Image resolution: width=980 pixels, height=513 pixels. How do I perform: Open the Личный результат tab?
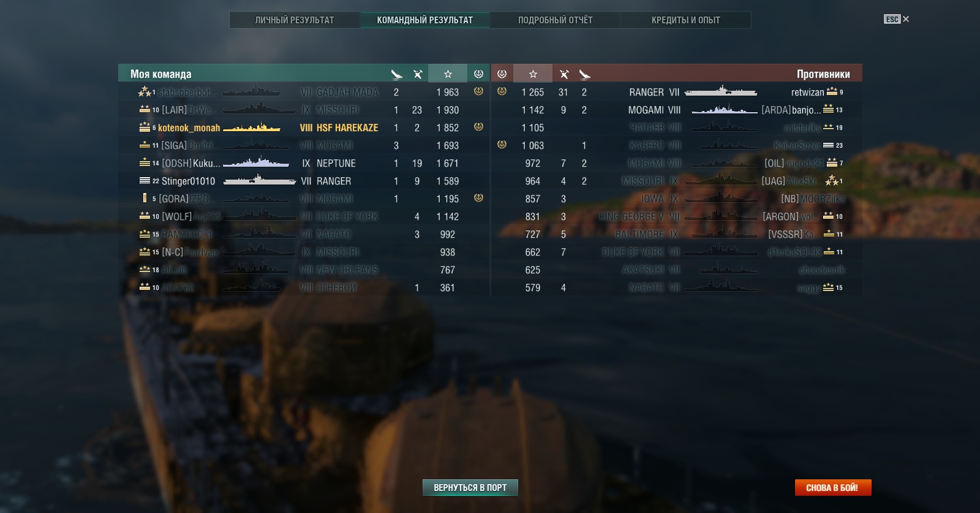[x=295, y=20]
